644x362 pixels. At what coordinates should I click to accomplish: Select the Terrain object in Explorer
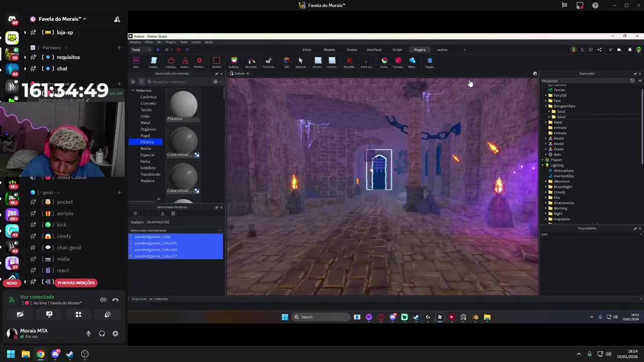pos(559,90)
